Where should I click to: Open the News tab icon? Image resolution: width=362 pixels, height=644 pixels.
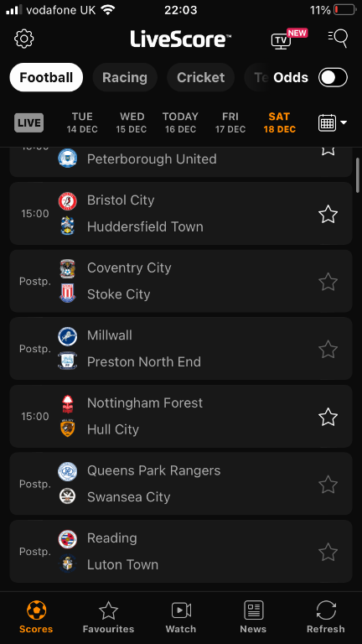pos(253,610)
